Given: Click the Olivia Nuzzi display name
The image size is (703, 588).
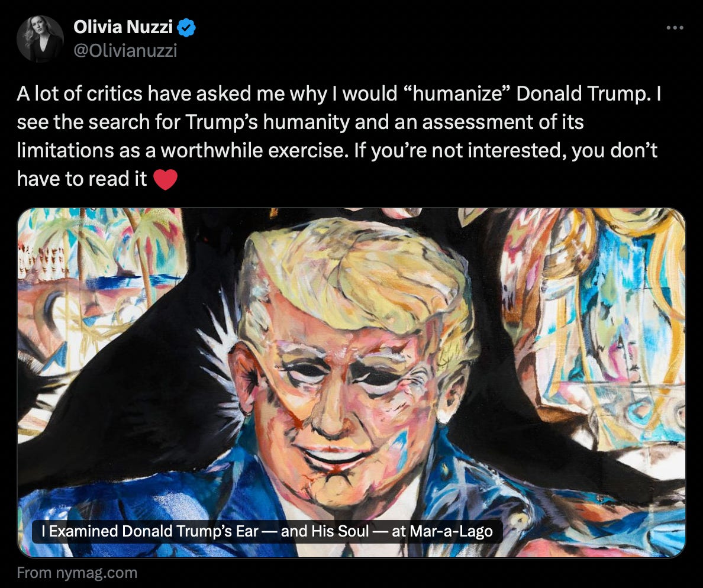Looking at the screenshot, I should coord(123,27).
